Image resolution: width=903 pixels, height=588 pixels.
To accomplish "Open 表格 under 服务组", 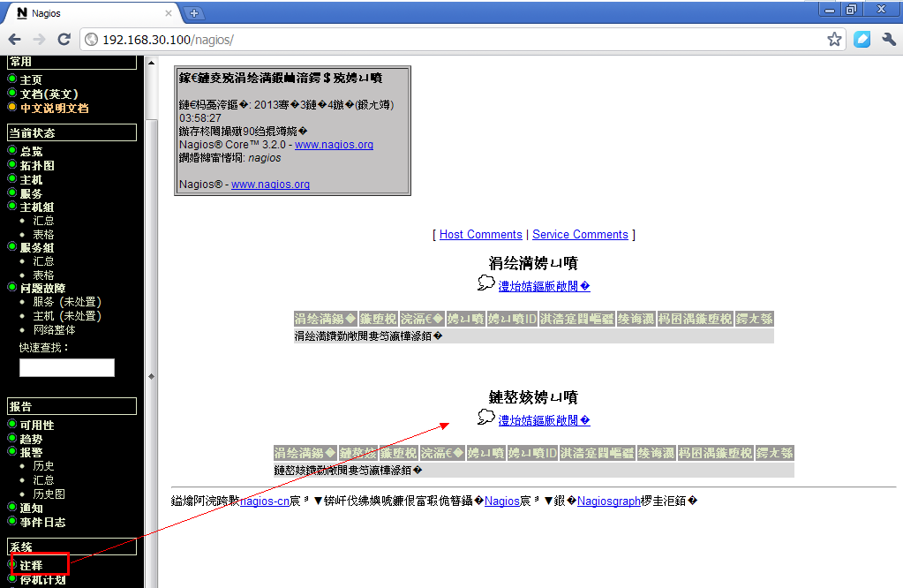I will (x=43, y=275).
